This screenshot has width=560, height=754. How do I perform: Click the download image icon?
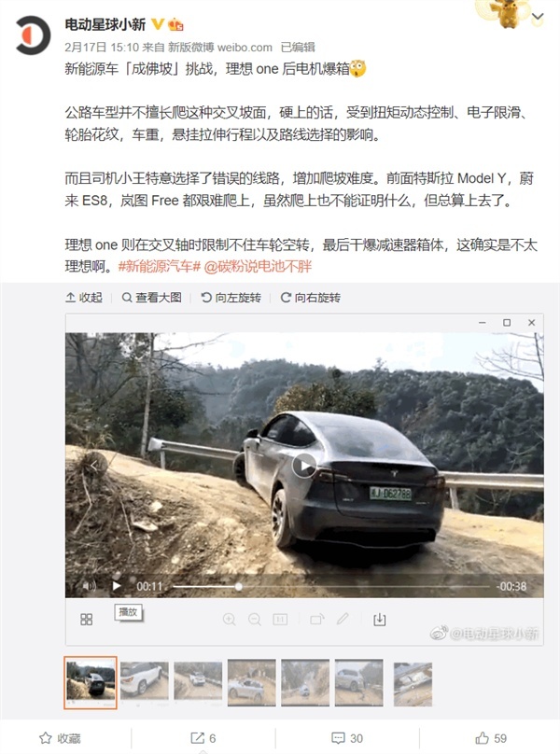coord(380,620)
